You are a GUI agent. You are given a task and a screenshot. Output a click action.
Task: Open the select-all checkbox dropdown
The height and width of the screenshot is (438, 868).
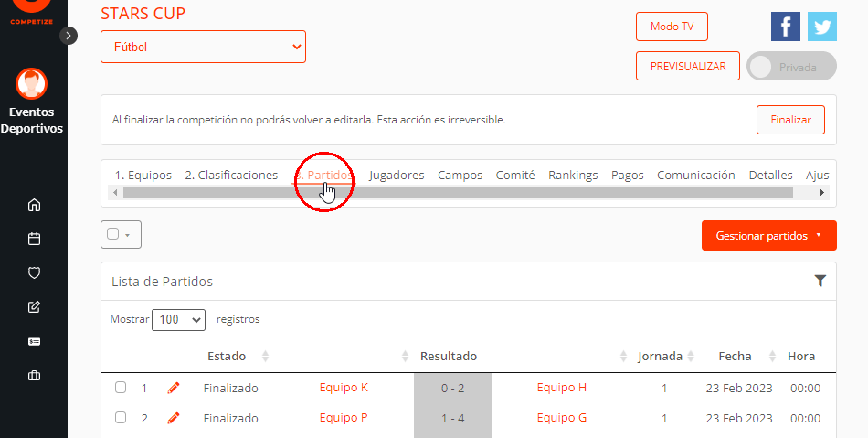point(121,234)
